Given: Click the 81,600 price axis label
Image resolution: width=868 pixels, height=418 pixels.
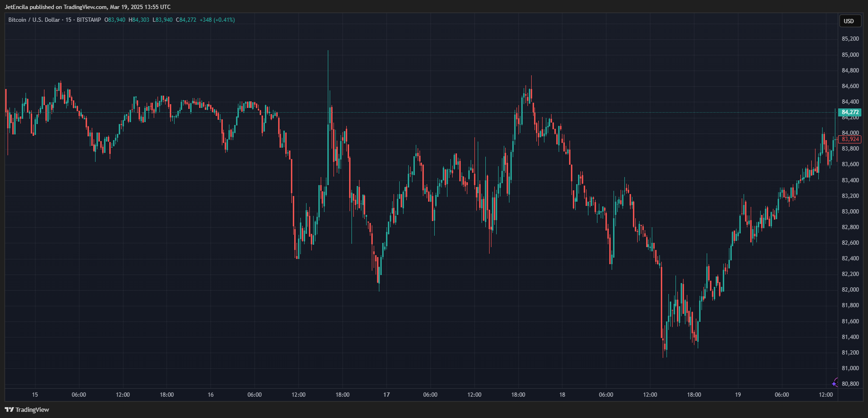Looking at the screenshot, I should [x=850, y=321].
